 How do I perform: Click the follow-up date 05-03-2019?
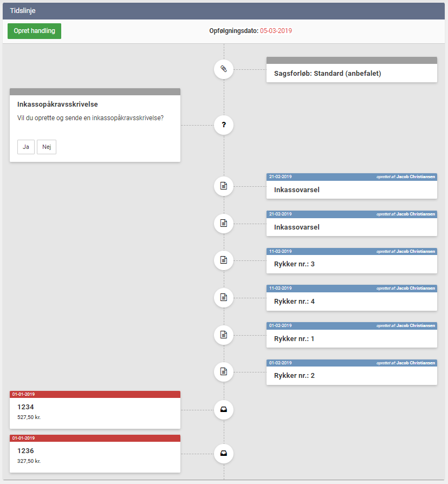pyautogui.click(x=276, y=31)
